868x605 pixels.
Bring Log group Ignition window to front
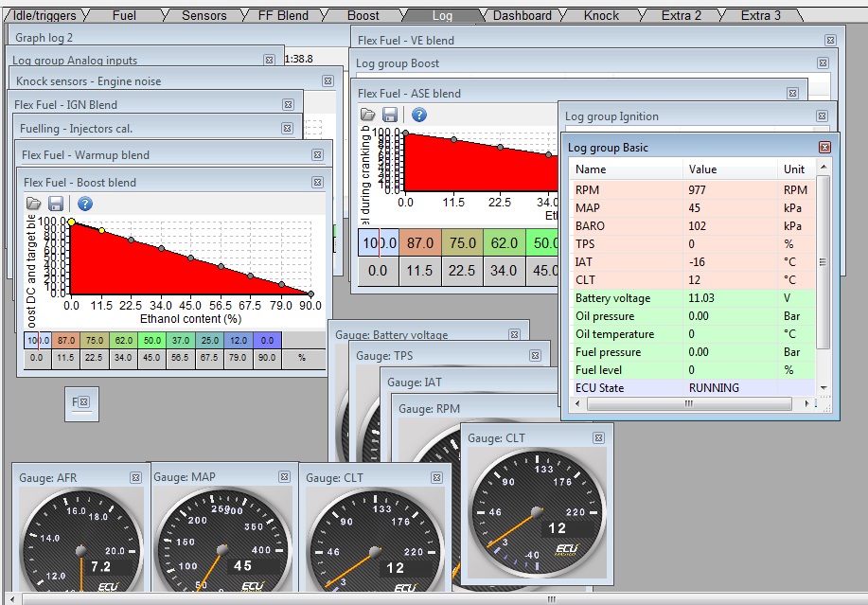663,116
